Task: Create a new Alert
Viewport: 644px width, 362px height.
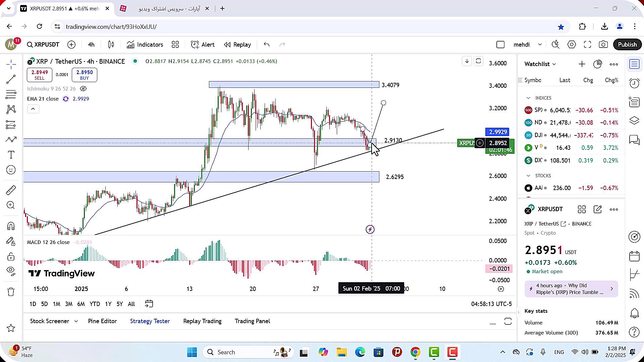Action: [x=203, y=45]
